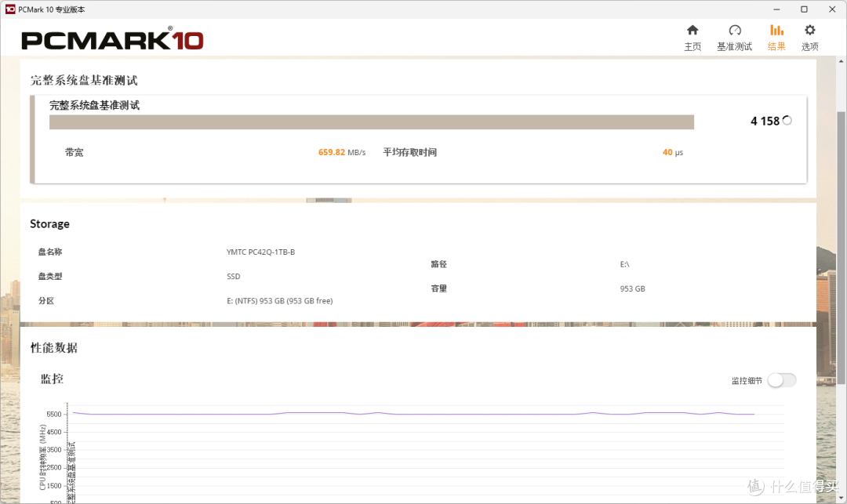
Task: Maximize the PCMark 10 window
Action: pyautogui.click(x=804, y=9)
